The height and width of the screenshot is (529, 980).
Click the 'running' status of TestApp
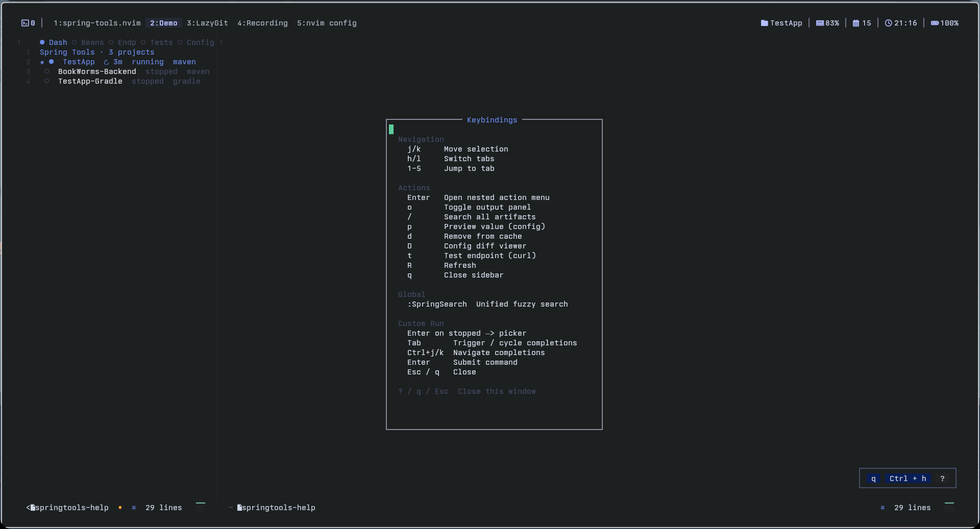(x=148, y=62)
